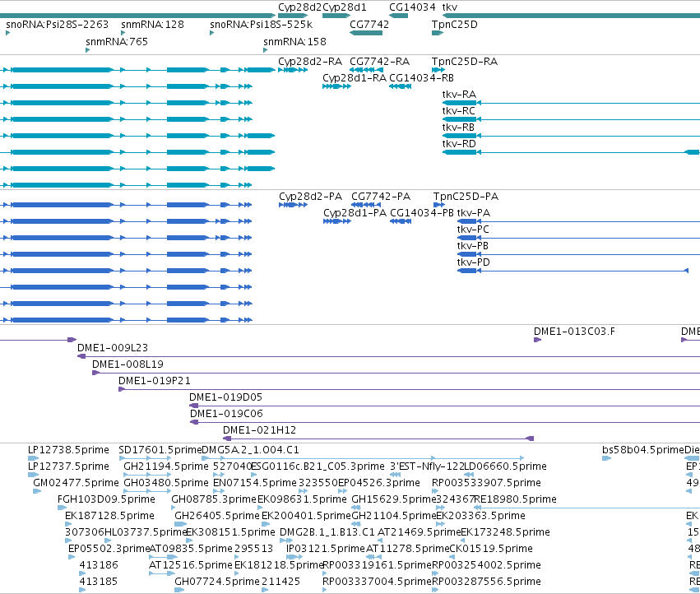
Task: Select the tkv-RD transcript
Action: pyautogui.click(x=459, y=144)
